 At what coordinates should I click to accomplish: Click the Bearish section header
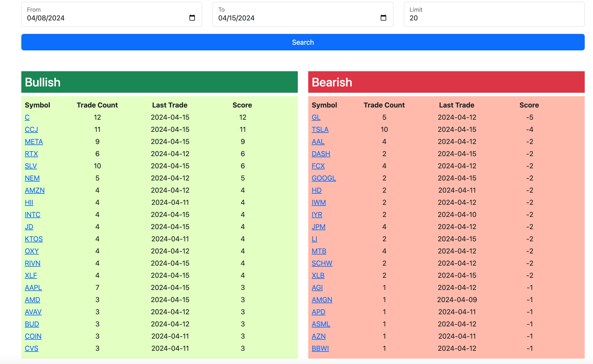446,82
